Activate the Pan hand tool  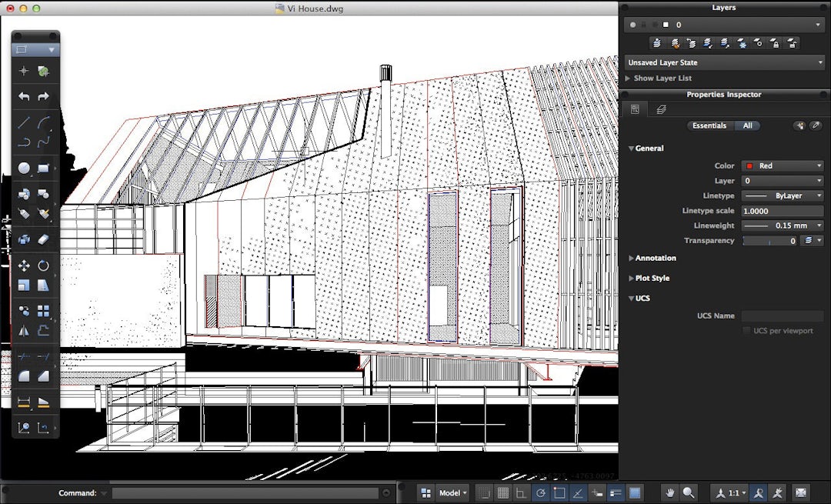point(670,492)
